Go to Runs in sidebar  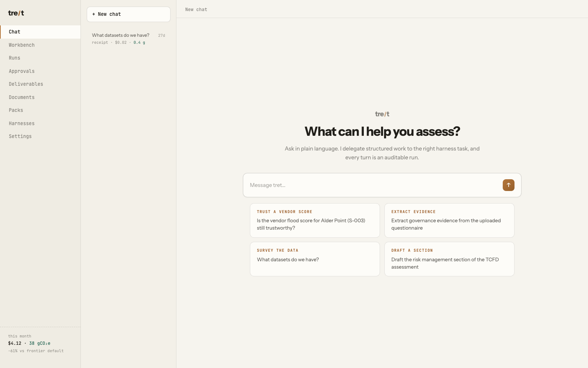tap(40, 58)
